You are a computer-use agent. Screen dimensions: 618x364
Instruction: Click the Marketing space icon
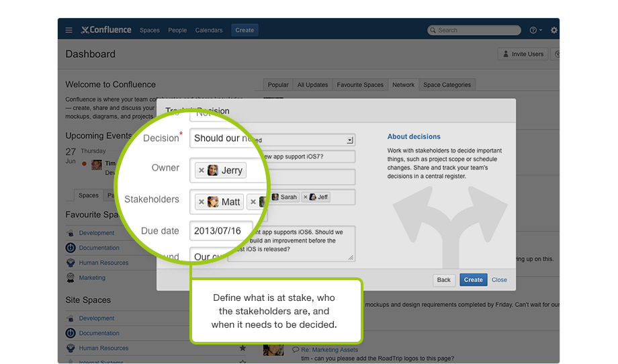click(71, 278)
